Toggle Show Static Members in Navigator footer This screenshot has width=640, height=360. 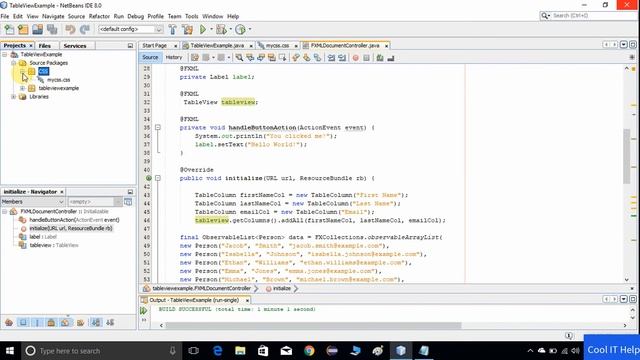coord(37,322)
